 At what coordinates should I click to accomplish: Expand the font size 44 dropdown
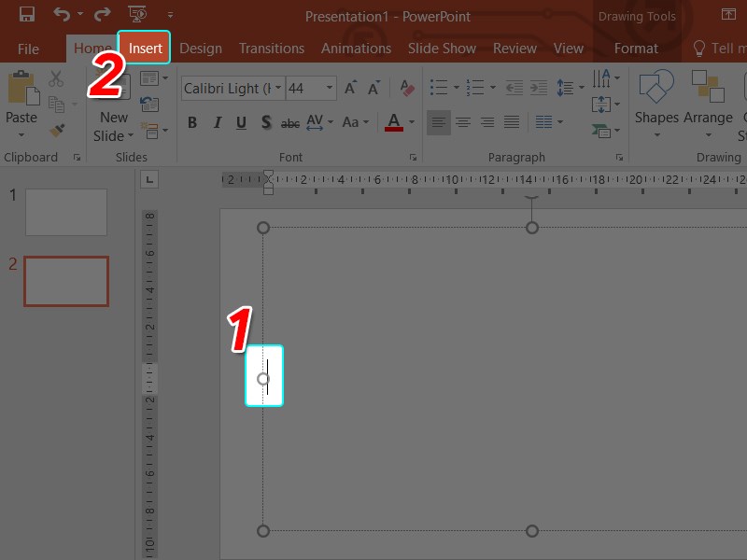(x=330, y=89)
